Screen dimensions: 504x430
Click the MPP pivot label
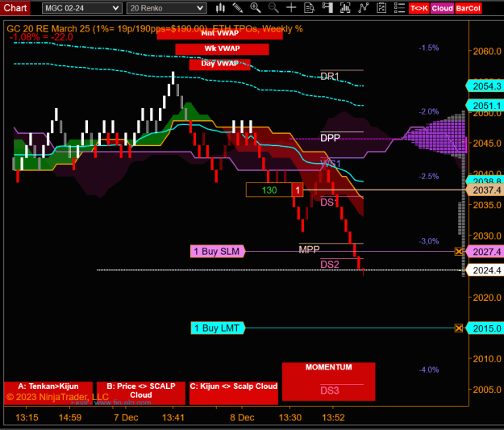[x=309, y=249]
